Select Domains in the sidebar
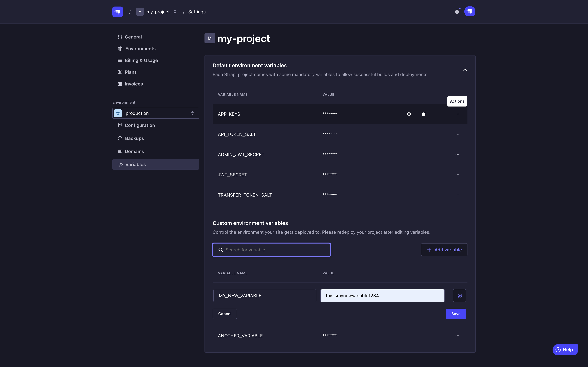Viewport: 588px width, 367px height. tap(134, 151)
